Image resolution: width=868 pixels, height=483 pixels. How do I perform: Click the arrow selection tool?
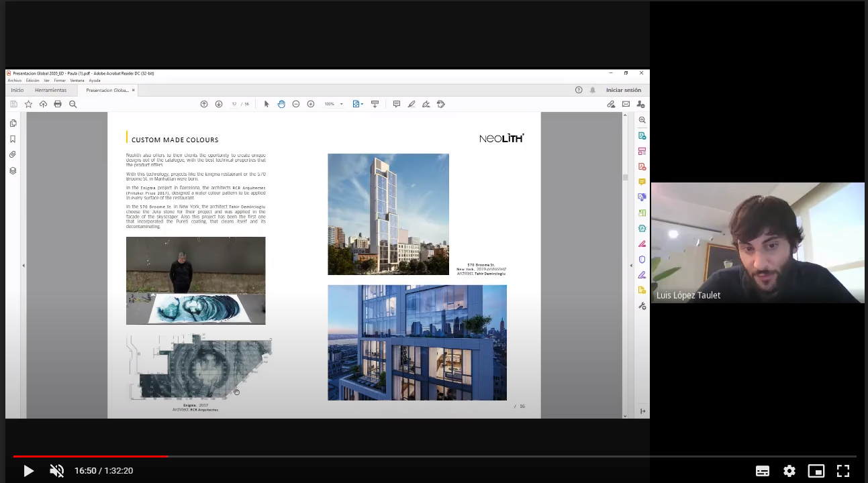pyautogui.click(x=267, y=104)
